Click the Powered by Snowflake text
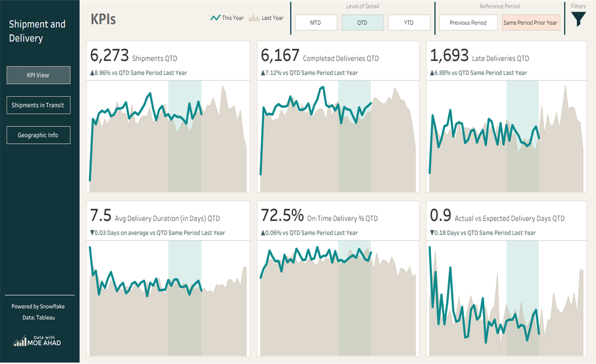Image resolution: width=596 pixels, height=364 pixels. (x=38, y=307)
